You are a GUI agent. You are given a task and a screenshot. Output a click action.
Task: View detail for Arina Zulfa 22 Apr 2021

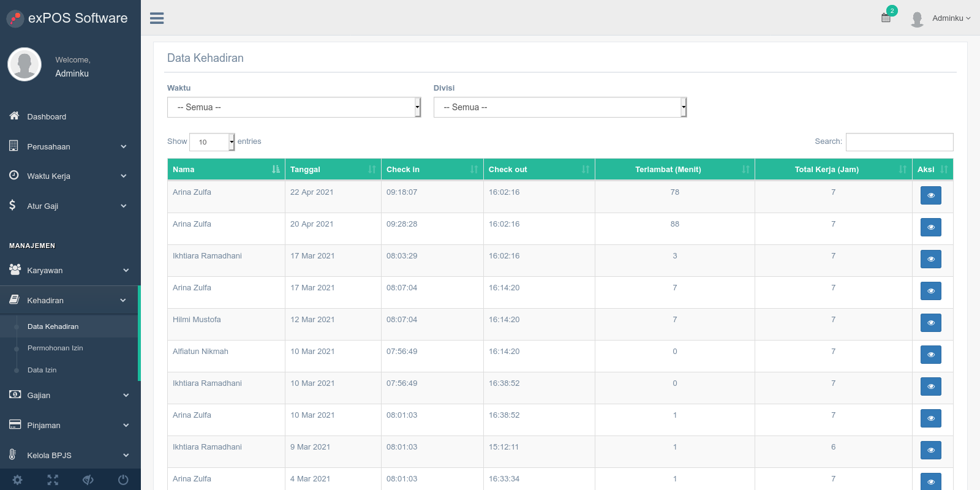(x=931, y=195)
